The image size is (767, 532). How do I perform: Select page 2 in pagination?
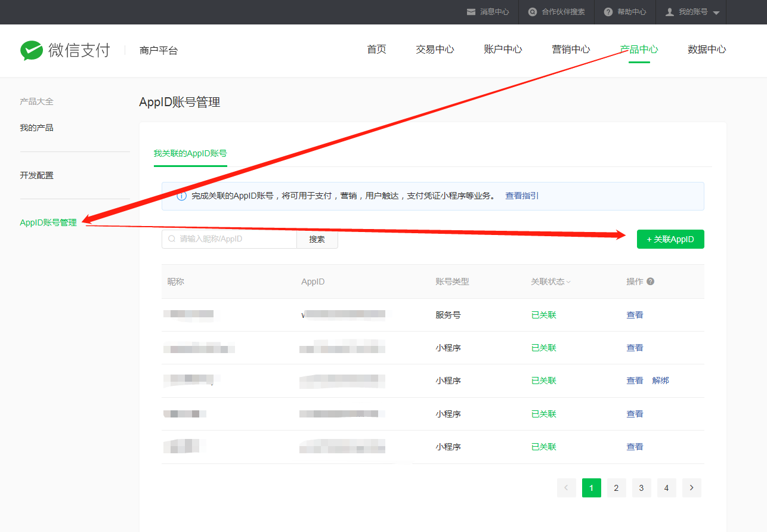coord(617,488)
